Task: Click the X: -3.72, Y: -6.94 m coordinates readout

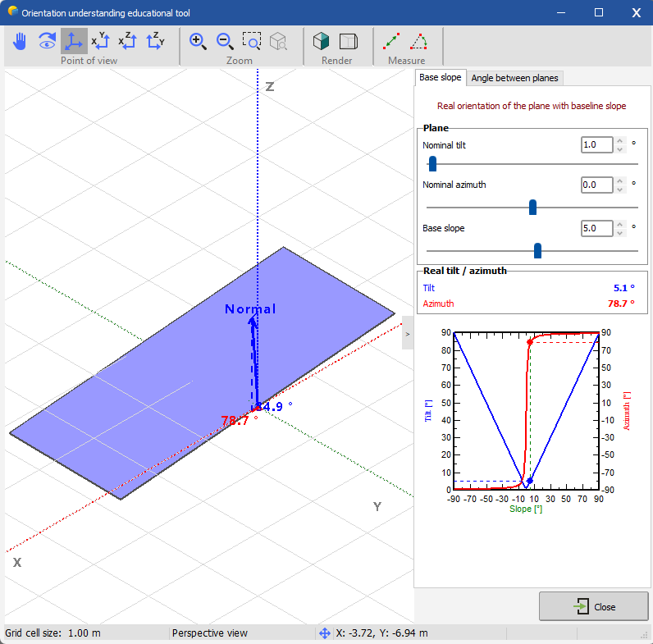Action: (x=381, y=633)
